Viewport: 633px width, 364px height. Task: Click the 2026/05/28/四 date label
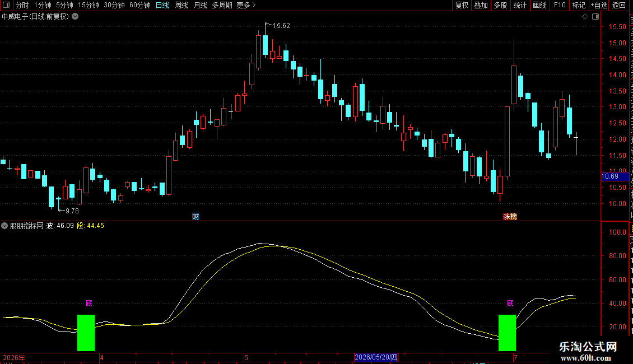376,357
